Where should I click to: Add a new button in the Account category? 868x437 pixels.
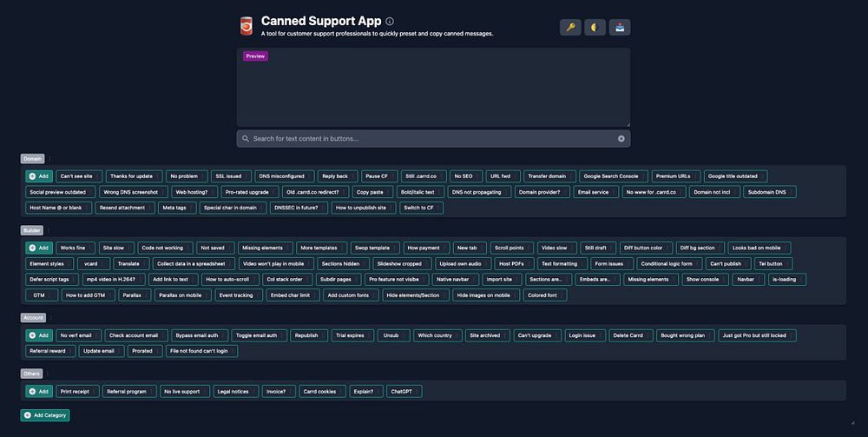tap(39, 335)
